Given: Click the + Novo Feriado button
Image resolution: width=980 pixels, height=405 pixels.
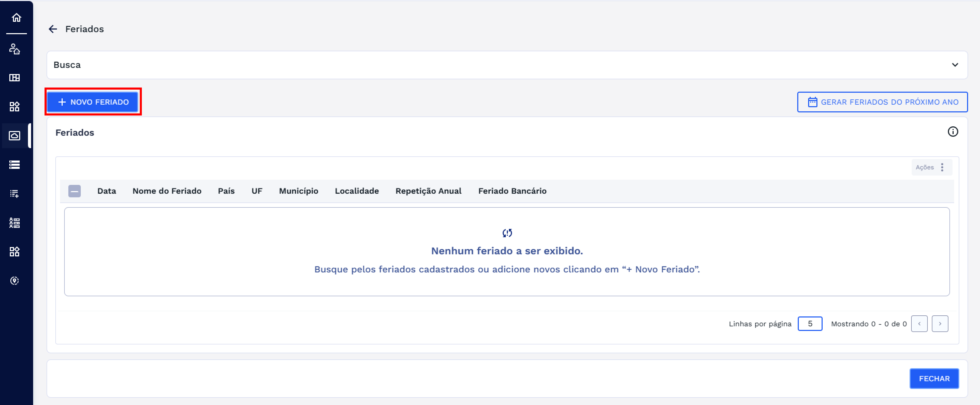Looking at the screenshot, I should (93, 102).
